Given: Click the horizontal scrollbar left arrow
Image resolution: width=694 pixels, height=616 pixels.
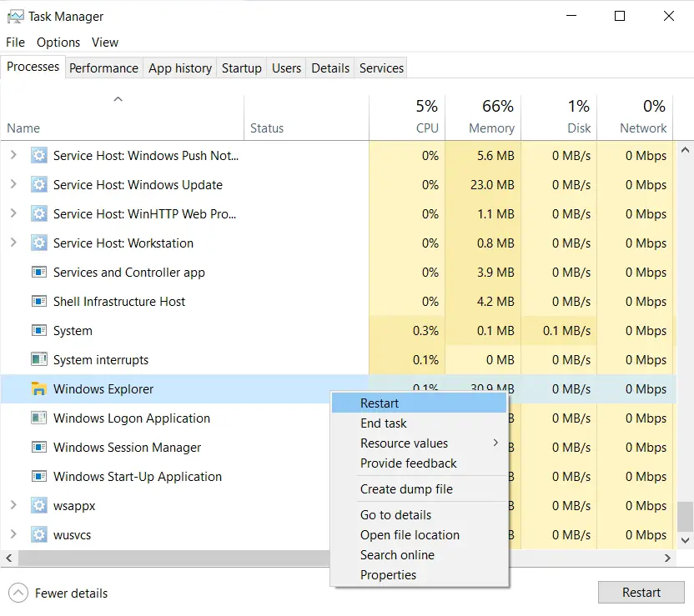Looking at the screenshot, I should coord(9,558).
